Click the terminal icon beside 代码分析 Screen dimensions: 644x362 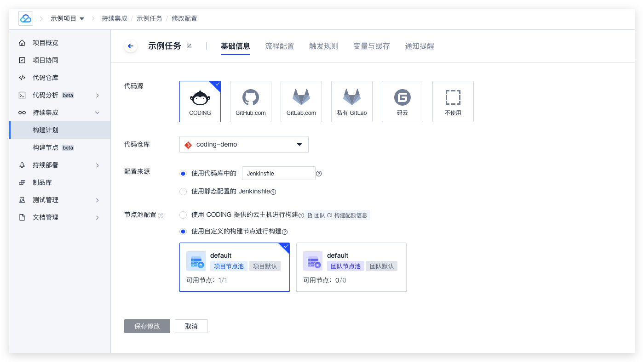point(22,95)
